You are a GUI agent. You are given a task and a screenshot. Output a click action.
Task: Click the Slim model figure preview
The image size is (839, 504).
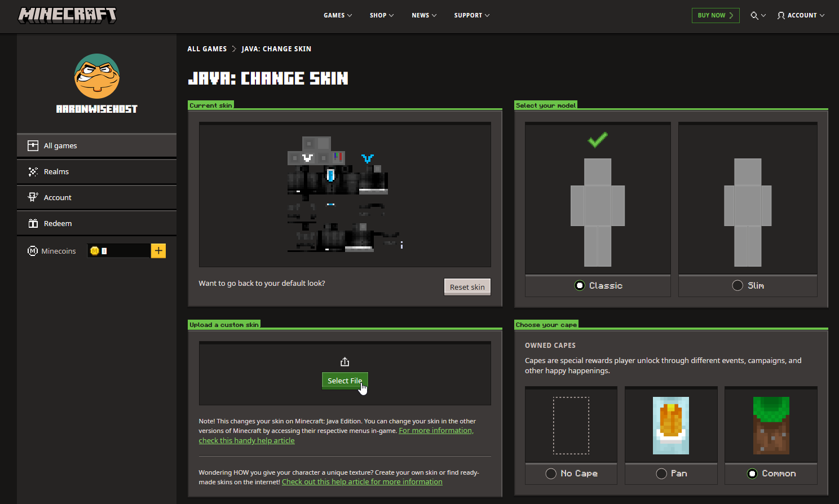tap(748, 212)
